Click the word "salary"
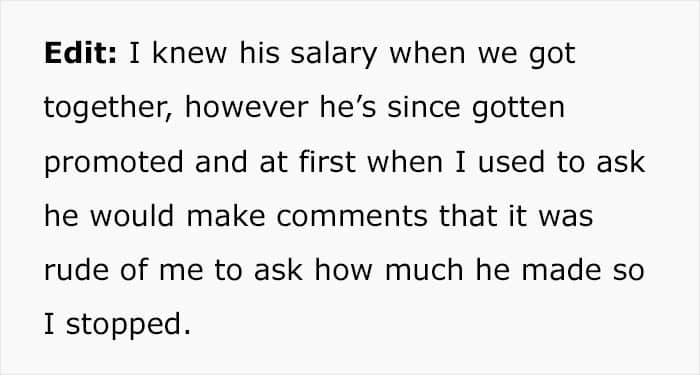700x375 pixels. (333, 55)
